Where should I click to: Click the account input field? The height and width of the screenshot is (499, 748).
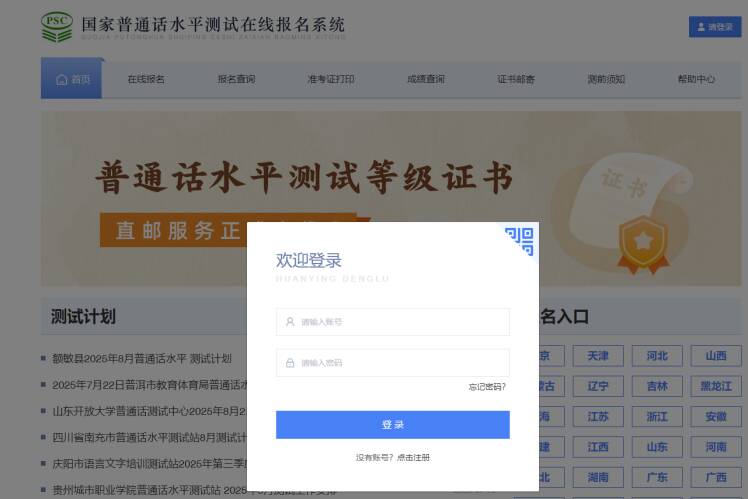393,322
